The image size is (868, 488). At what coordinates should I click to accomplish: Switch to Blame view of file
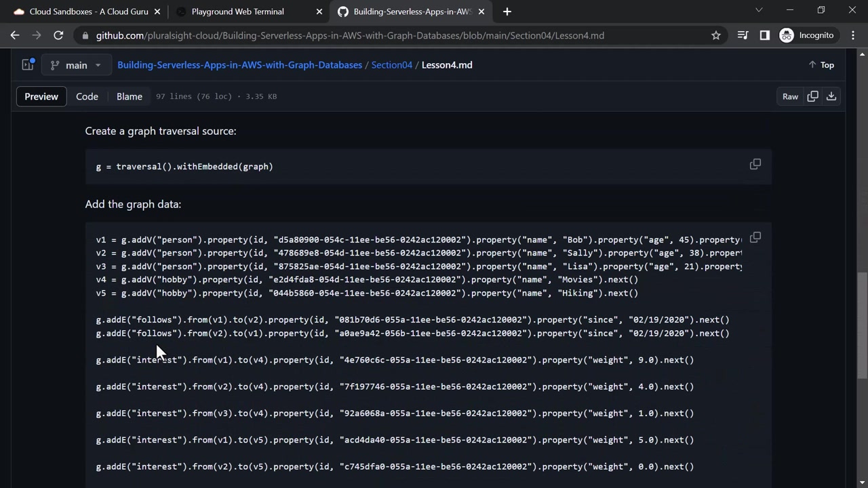[x=129, y=96]
